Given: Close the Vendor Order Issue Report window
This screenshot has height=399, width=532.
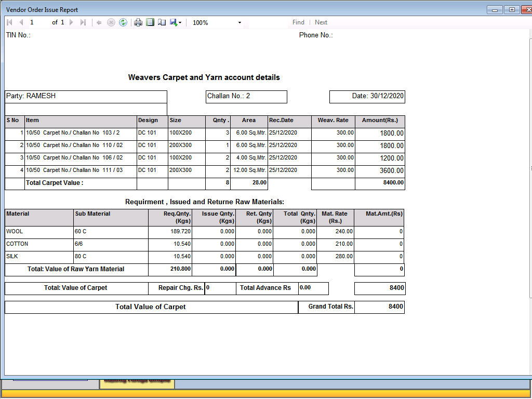Looking at the screenshot, I should pos(526,10).
